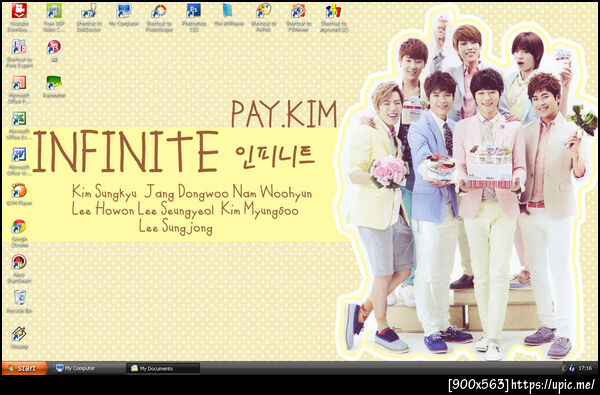Launch Microsoft Office PowerPoint shortcut
This screenshot has height=395, width=600.
click(19, 90)
